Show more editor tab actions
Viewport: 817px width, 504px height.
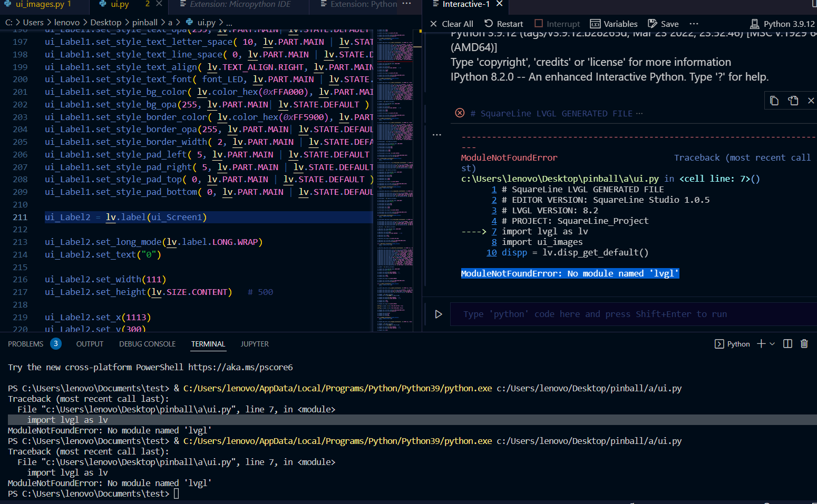pyautogui.click(x=406, y=4)
